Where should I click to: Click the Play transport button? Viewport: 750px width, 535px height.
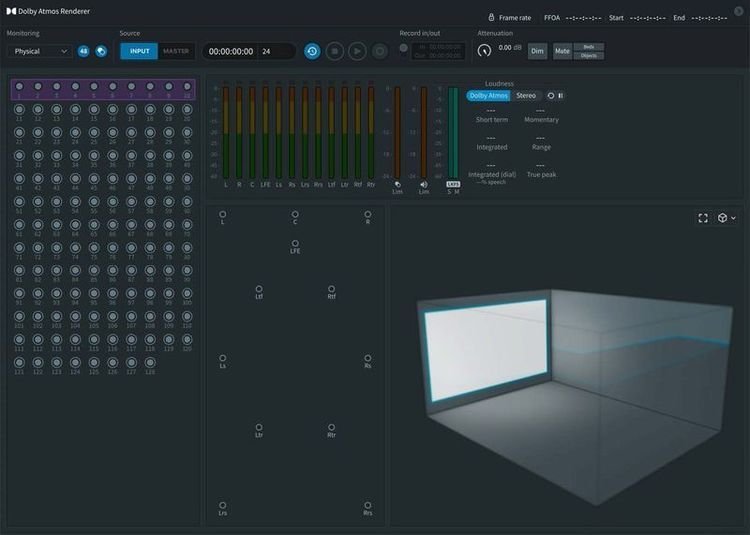[x=357, y=51]
